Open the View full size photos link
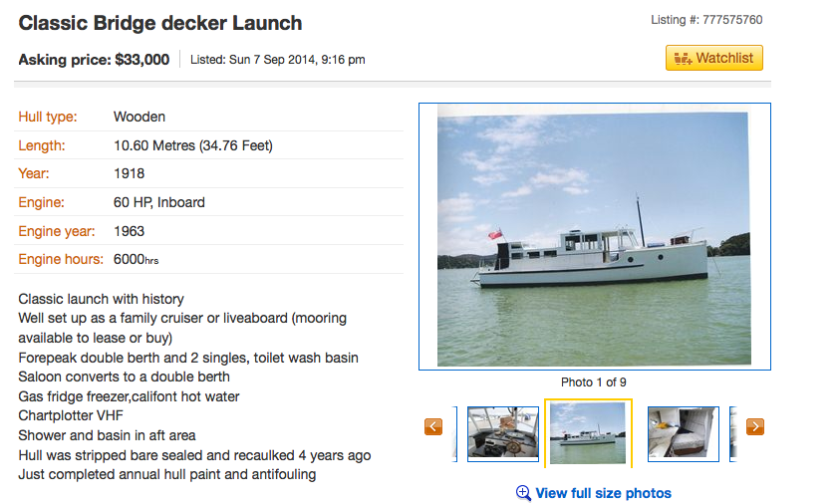The image size is (837, 504). (603, 493)
